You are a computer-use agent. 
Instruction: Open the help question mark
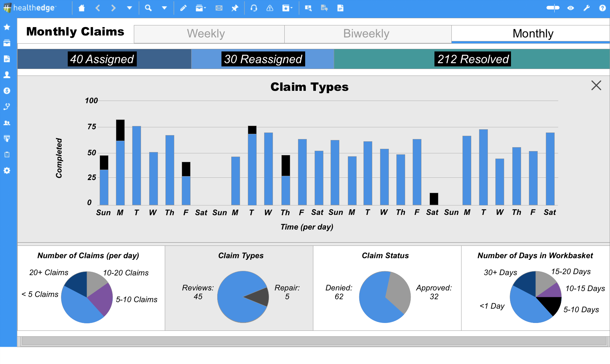[x=603, y=8]
